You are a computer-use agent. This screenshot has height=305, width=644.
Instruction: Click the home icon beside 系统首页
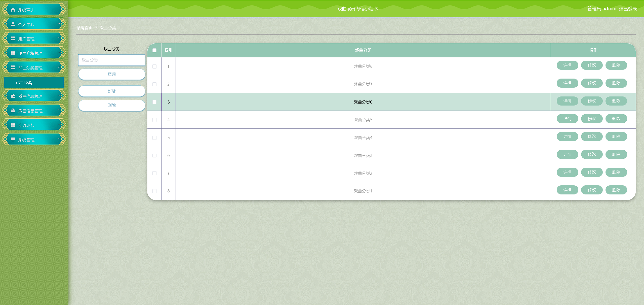[x=13, y=10]
